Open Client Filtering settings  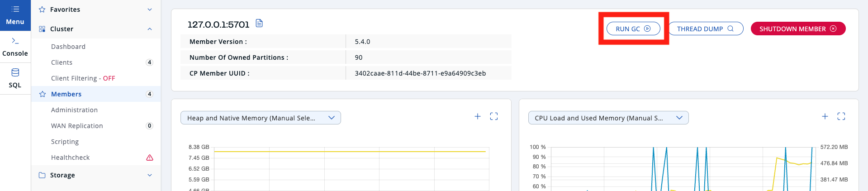pos(83,78)
